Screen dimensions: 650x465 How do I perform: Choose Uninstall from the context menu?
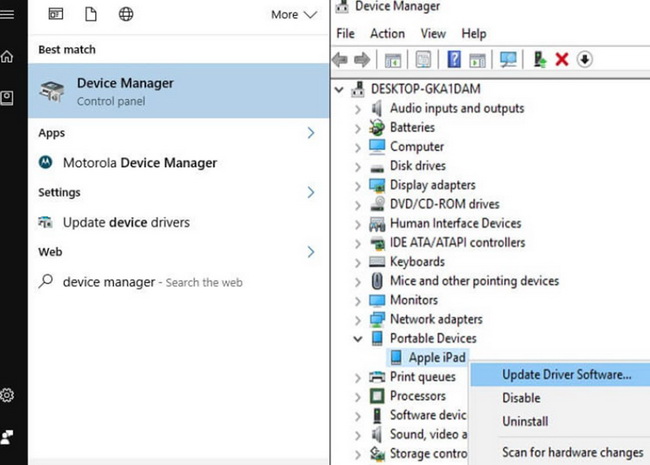[525, 421]
